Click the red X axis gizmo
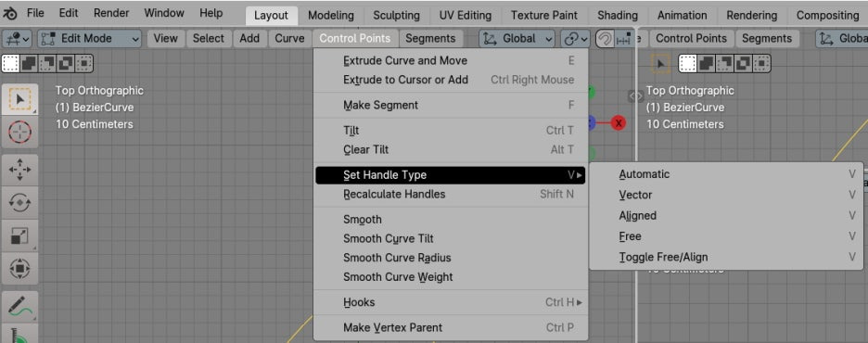 coord(619,122)
